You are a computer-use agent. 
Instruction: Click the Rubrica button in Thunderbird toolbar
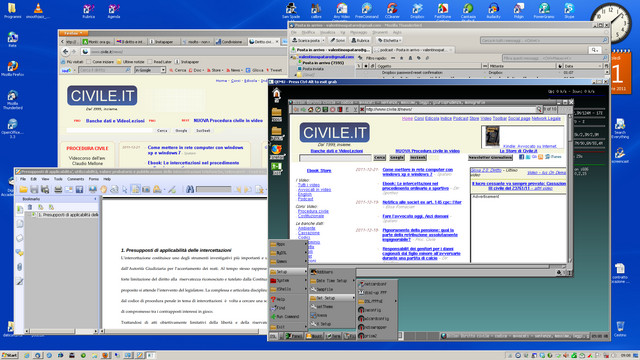click(x=360, y=40)
